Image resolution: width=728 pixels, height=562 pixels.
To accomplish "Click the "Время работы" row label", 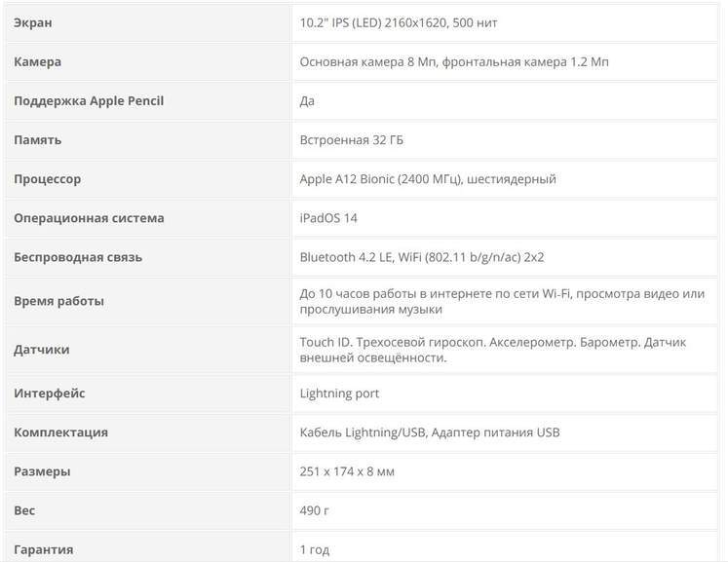I will tap(58, 301).
